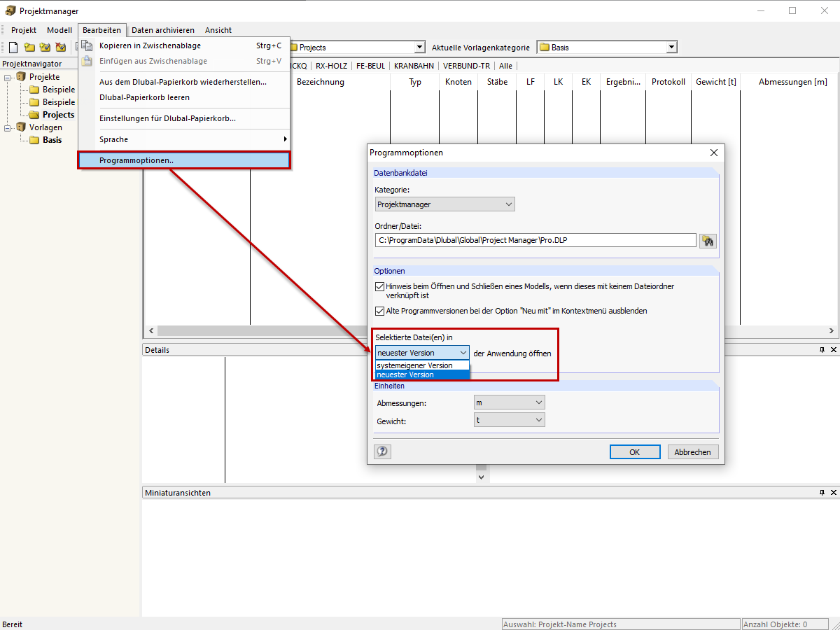Click the new document icon in the toolbar

[x=13, y=47]
